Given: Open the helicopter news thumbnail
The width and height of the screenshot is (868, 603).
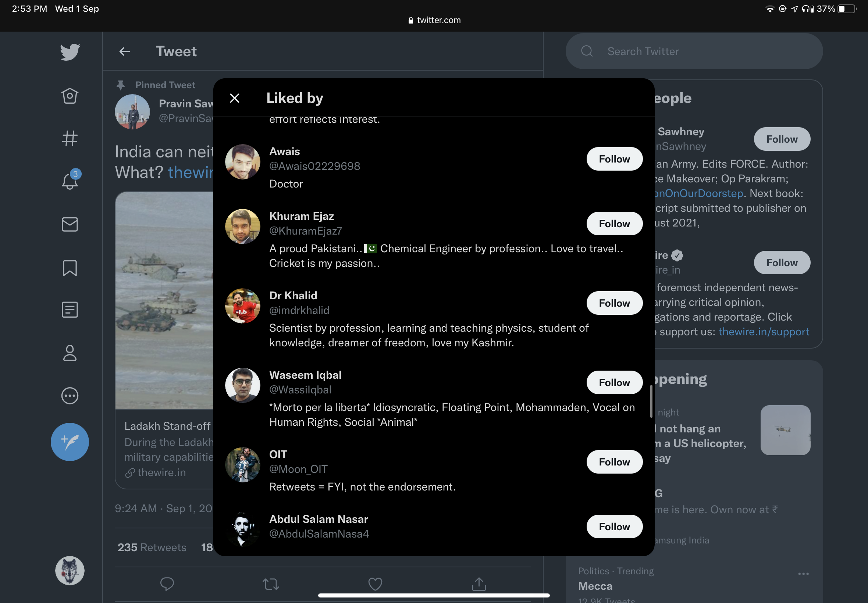Looking at the screenshot, I should (x=785, y=430).
